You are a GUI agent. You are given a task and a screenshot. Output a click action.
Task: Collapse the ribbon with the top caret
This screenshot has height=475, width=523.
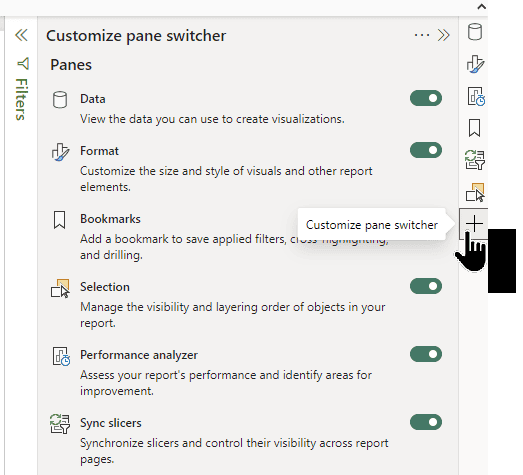point(481,7)
